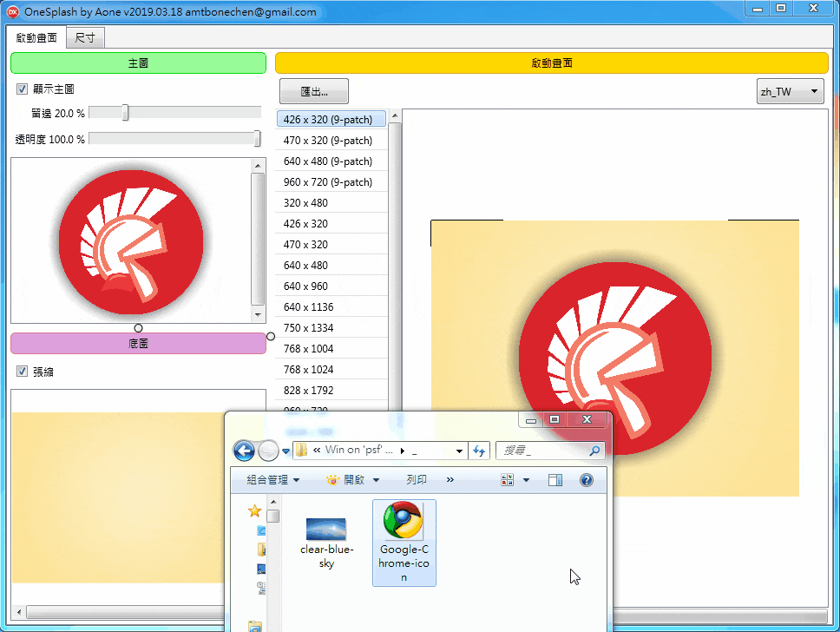The width and height of the screenshot is (840, 632).
Task: Click the Explorer refresh button
Action: pos(480,451)
